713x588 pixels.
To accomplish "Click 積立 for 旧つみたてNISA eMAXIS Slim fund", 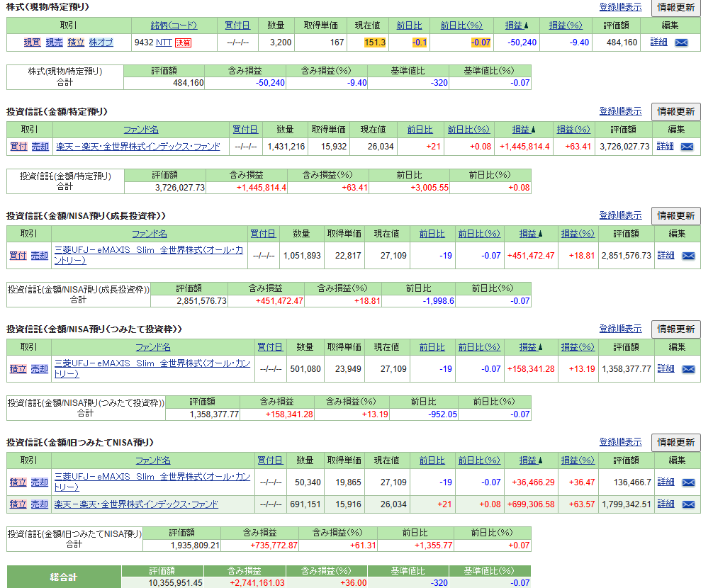I will coord(18,482).
